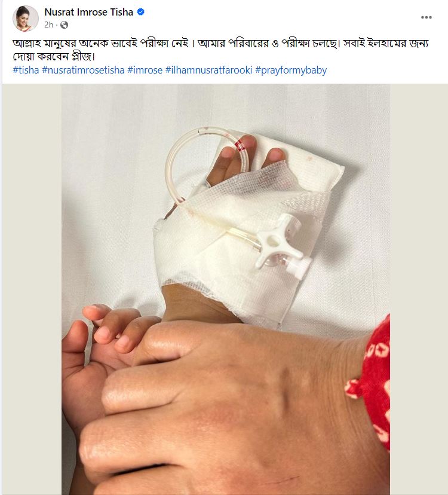Open the #prayformybaby hashtag
This screenshot has width=448, height=495.
pyautogui.click(x=291, y=70)
